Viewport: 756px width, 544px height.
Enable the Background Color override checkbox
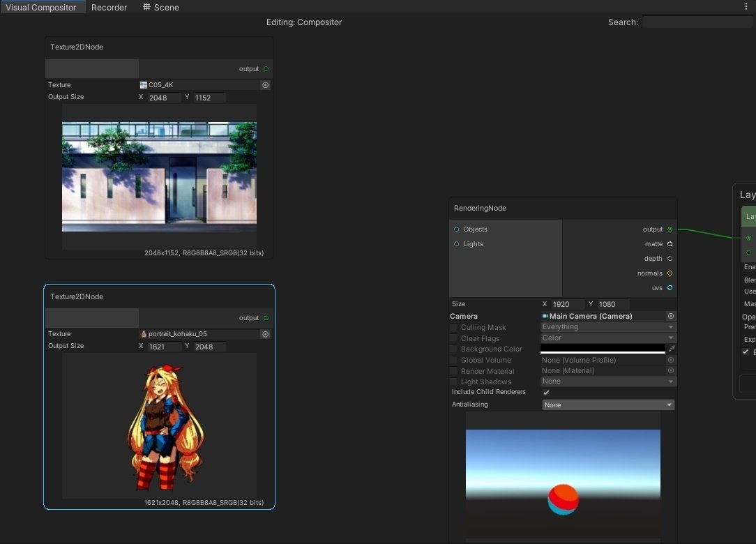pos(453,349)
